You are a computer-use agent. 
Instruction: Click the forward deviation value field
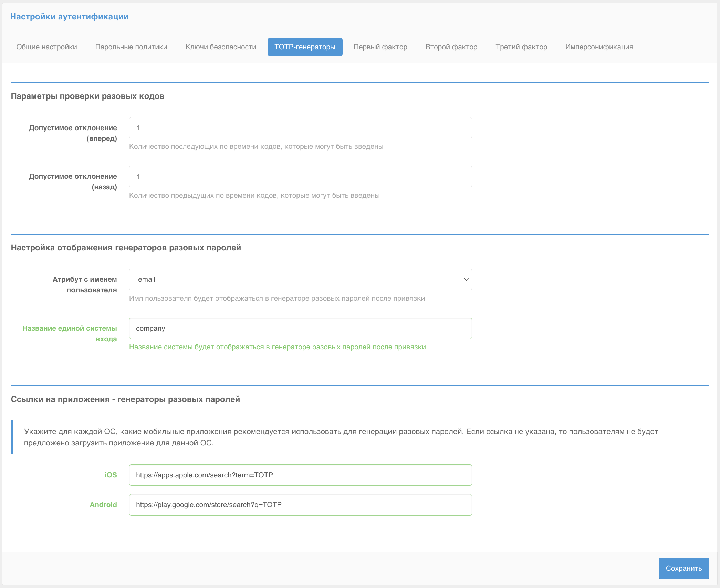pos(300,127)
